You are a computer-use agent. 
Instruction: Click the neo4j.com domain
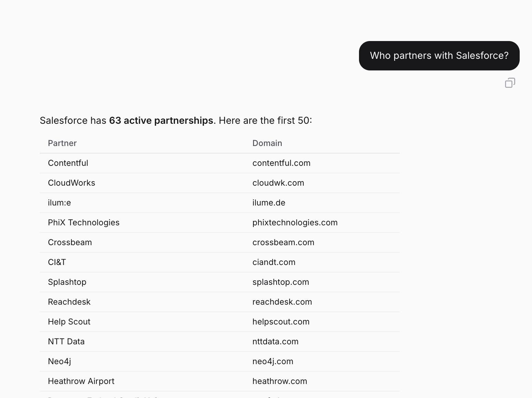(272, 361)
